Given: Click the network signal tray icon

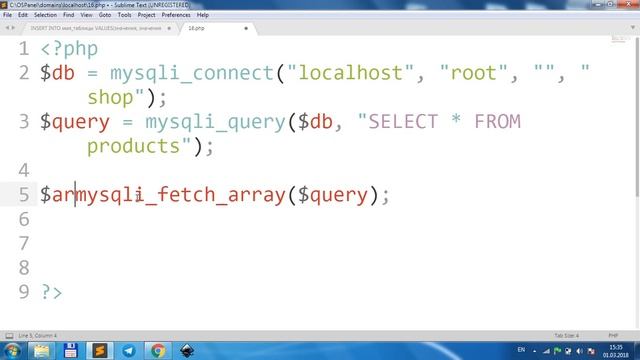Looking at the screenshot, I should [x=546, y=351].
